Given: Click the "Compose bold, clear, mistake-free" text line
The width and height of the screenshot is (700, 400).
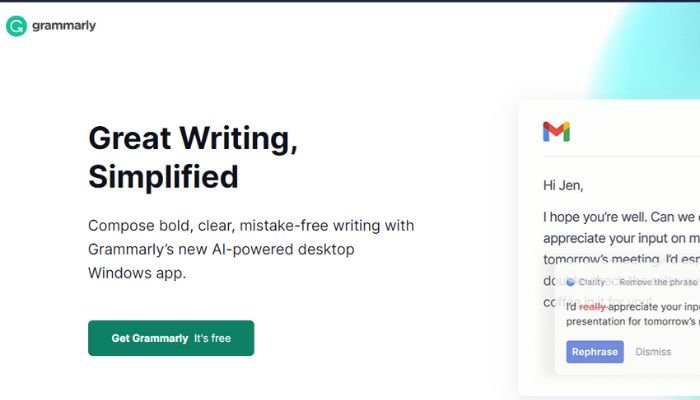Looking at the screenshot, I should pos(250,226).
